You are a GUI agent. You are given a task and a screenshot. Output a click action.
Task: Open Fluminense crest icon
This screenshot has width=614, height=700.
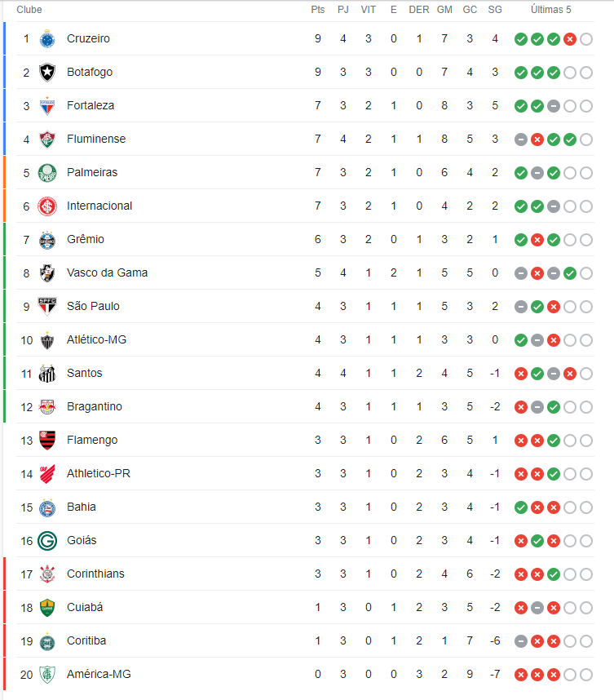[46, 140]
